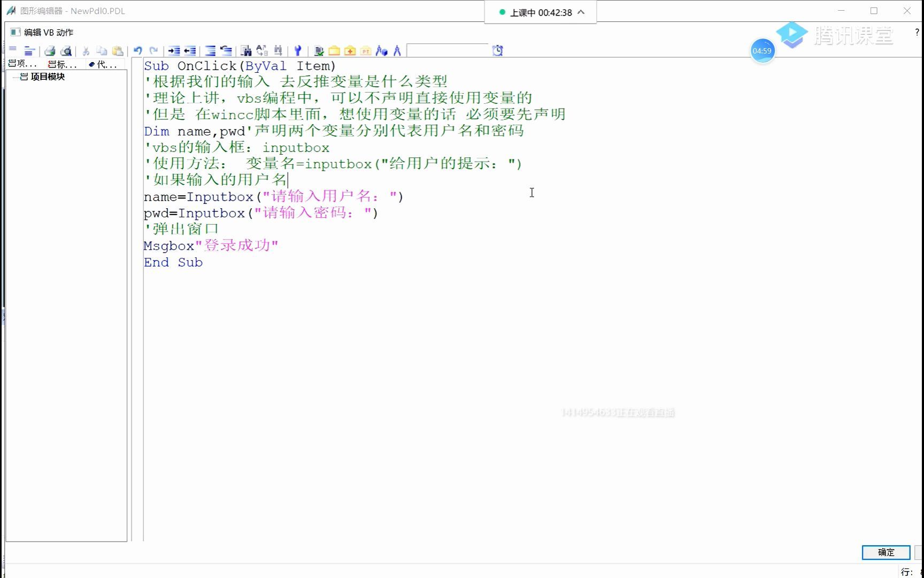Redo the last undone edit
The height and width of the screenshot is (578, 924).
tap(153, 51)
